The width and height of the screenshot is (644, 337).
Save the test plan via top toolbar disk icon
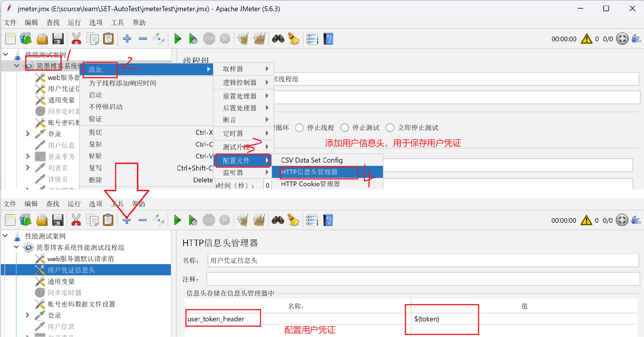coord(58,39)
